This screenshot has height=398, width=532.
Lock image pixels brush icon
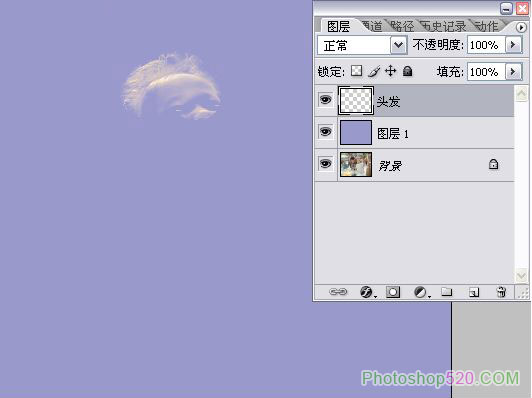374,71
